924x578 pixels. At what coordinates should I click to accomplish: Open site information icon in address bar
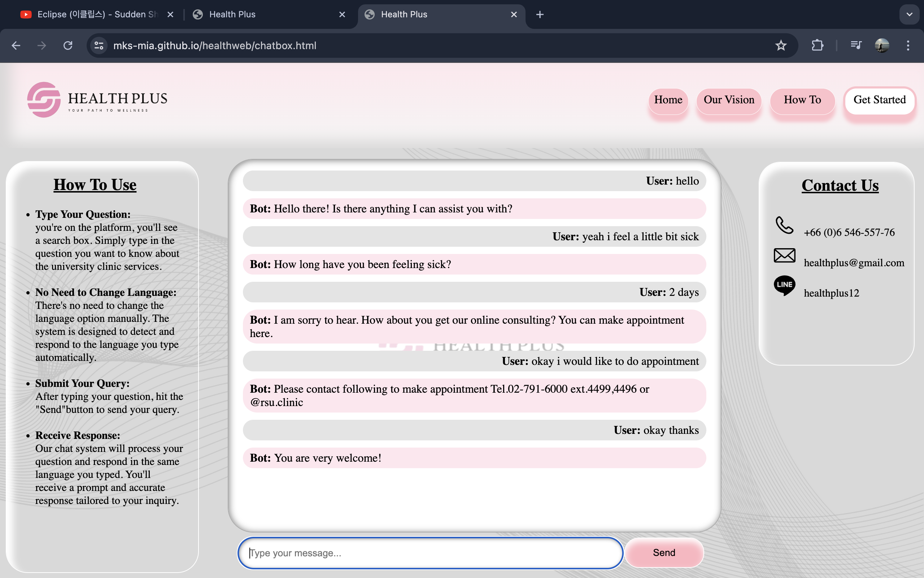(99, 46)
